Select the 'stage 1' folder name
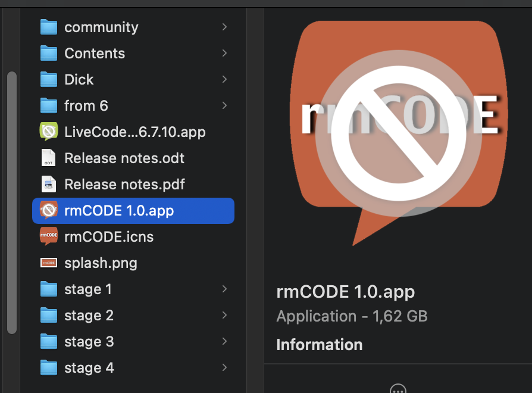 [x=88, y=289]
